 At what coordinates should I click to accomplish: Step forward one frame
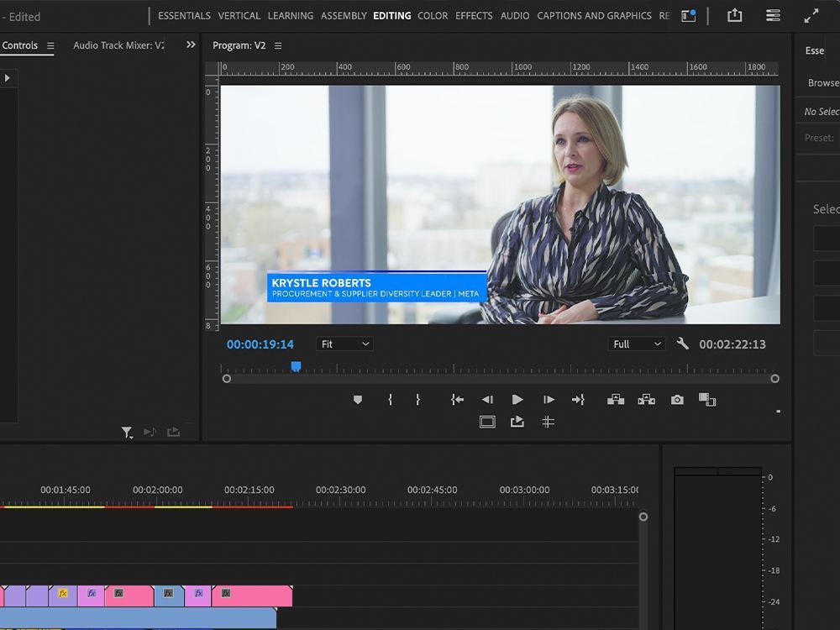pos(549,400)
